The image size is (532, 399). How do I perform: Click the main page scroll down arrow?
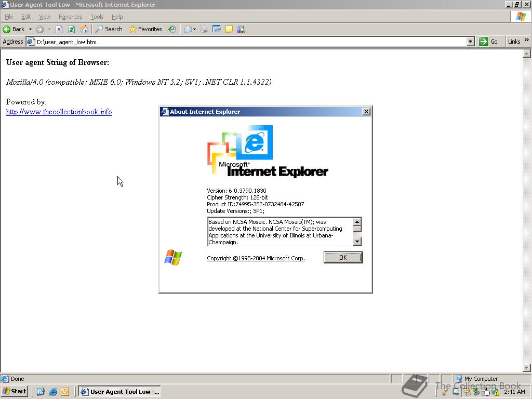pyautogui.click(x=527, y=368)
